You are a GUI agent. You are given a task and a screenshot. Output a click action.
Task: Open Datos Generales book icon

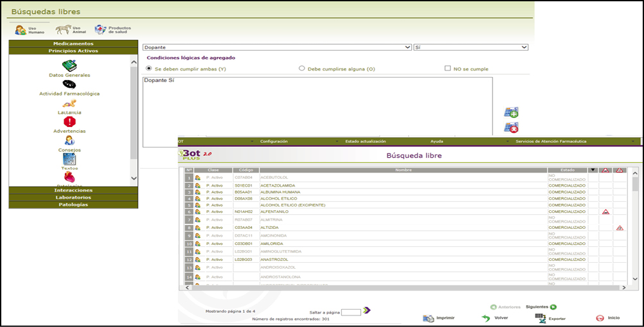tap(69, 66)
